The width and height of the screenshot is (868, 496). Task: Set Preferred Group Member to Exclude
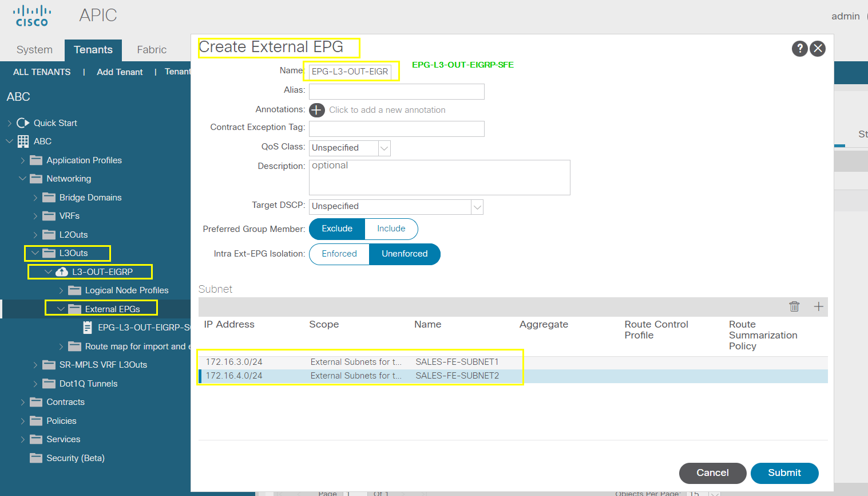tap(337, 229)
